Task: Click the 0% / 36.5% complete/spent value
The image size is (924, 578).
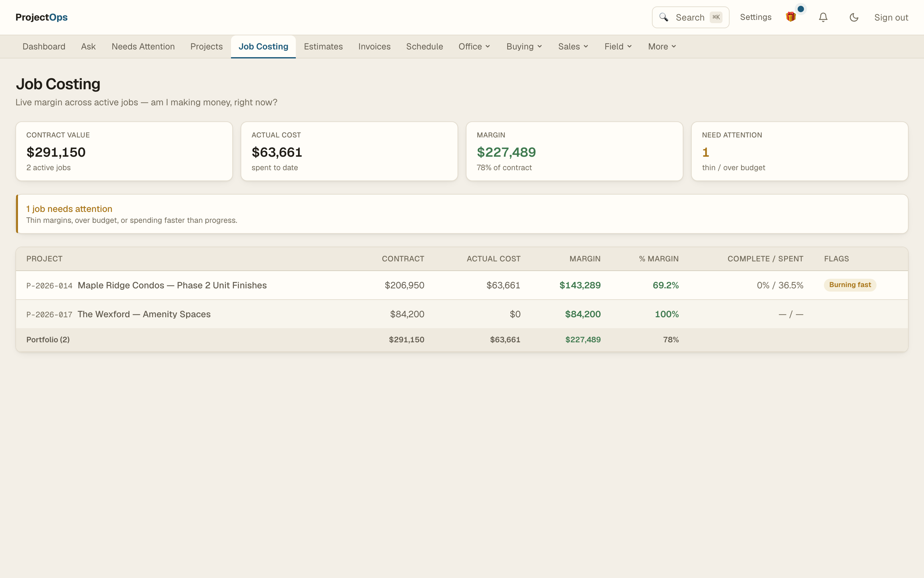Action: pyautogui.click(x=780, y=285)
